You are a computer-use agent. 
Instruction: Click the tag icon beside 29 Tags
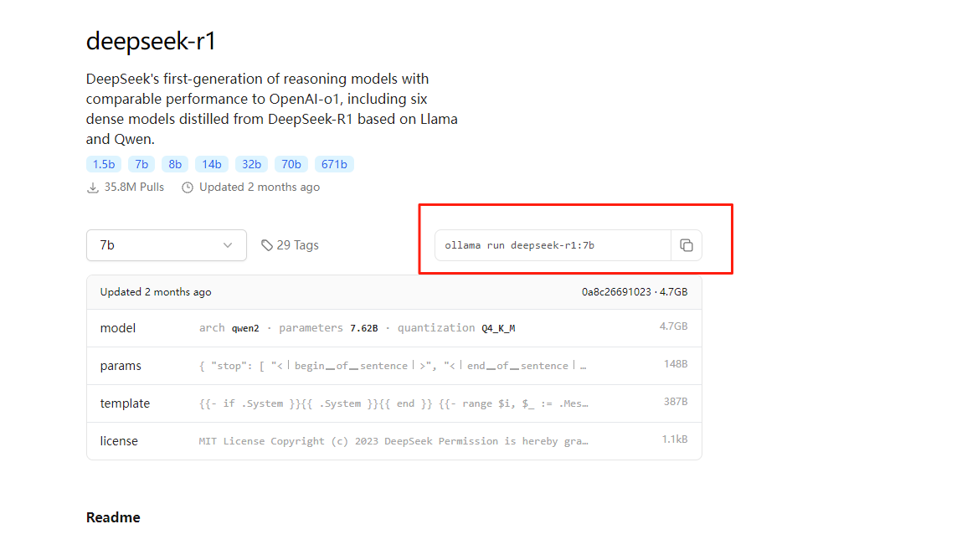pos(266,245)
